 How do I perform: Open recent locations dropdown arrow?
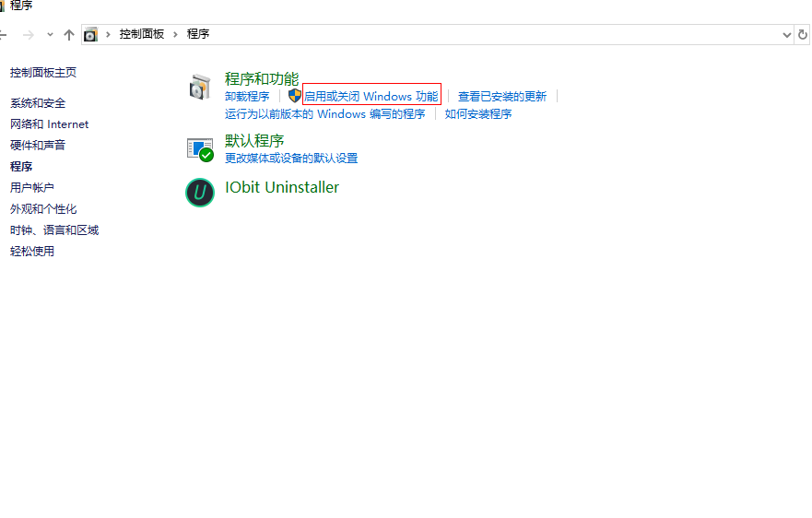click(x=50, y=35)
